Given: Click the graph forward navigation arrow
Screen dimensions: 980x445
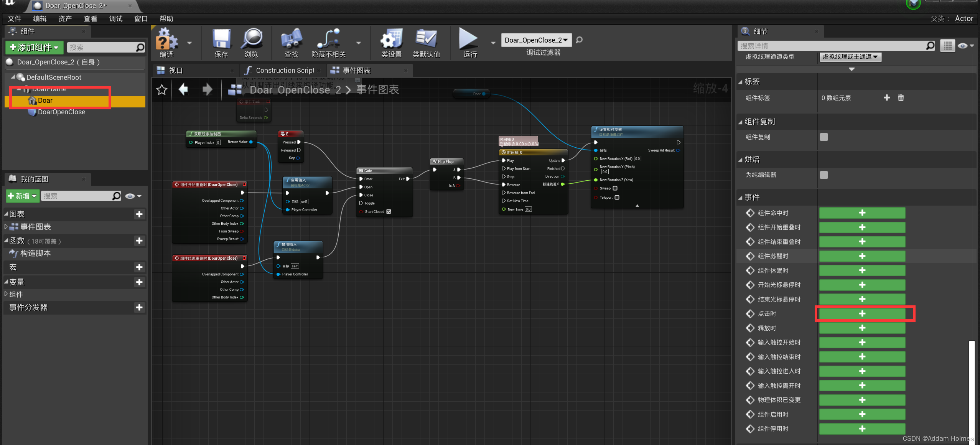Looking at the screenshot, I should pos(208,89).
